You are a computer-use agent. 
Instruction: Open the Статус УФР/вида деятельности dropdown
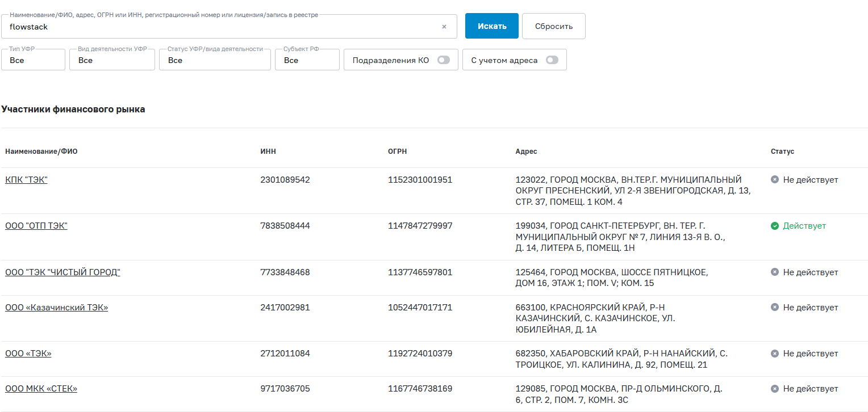click(215, 60)
